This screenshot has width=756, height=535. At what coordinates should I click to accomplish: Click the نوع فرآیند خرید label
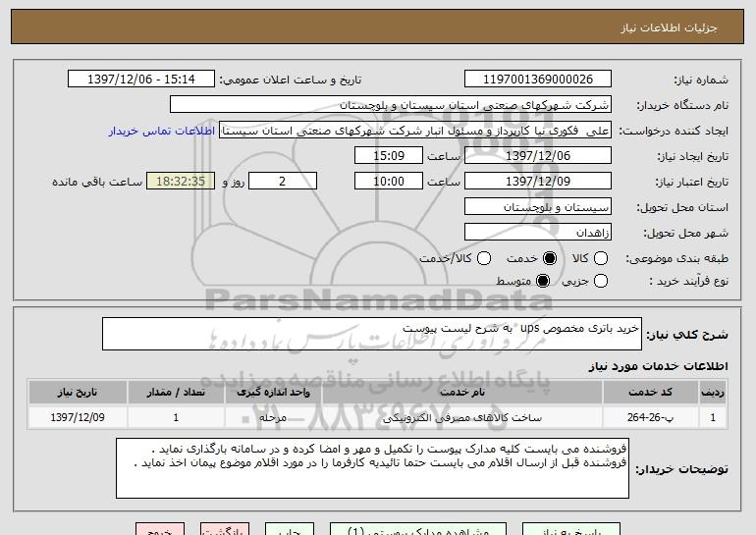pyautogui.click(x=689, y=282)
